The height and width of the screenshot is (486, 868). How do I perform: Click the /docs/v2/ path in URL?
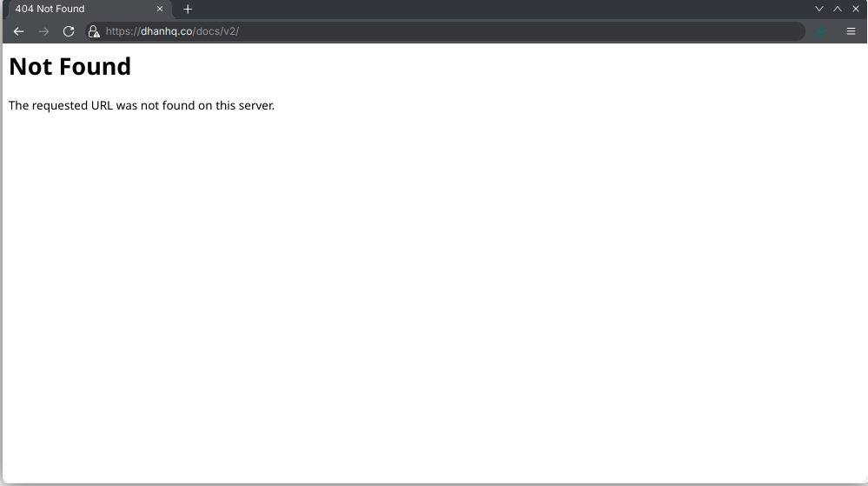pyautogui.click(x=215, y=31)
